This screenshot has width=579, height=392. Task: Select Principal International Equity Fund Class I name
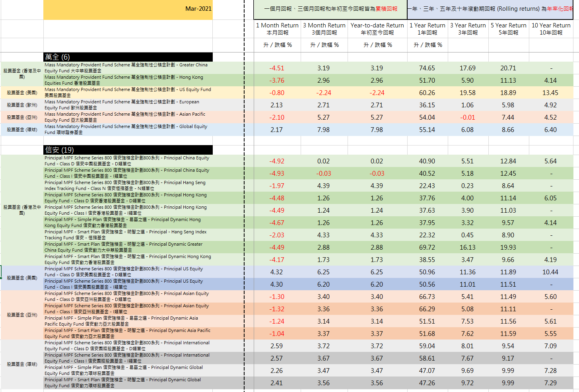[128, 358]
